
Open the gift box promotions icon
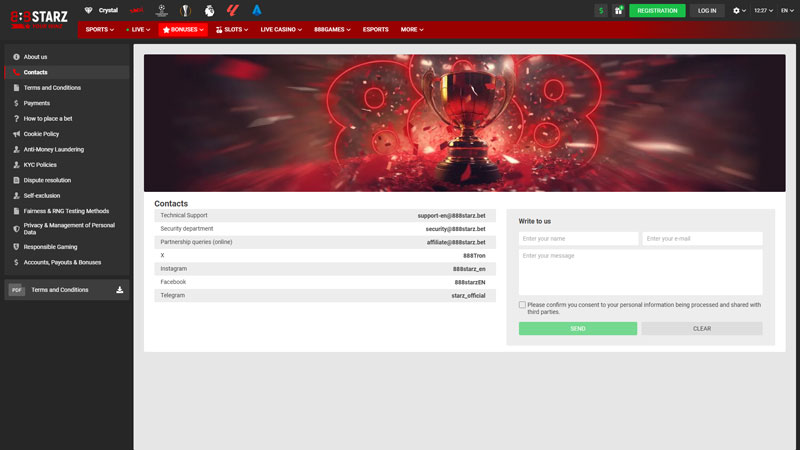click(618, 11)
